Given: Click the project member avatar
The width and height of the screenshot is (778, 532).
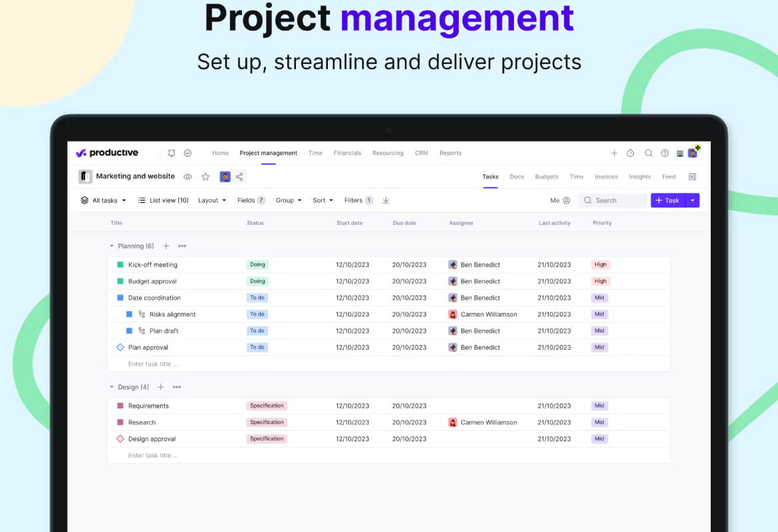Looking at the screenshot, I should point(225,177).
